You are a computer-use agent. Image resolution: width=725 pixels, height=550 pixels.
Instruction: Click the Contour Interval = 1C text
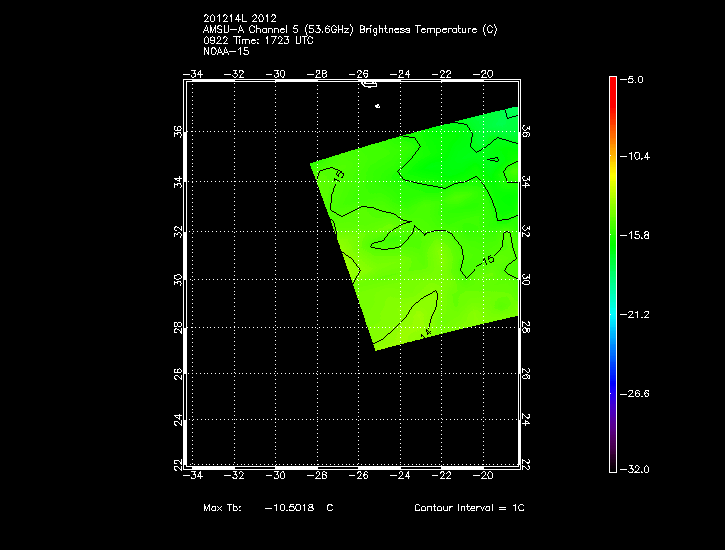(469, 508)
